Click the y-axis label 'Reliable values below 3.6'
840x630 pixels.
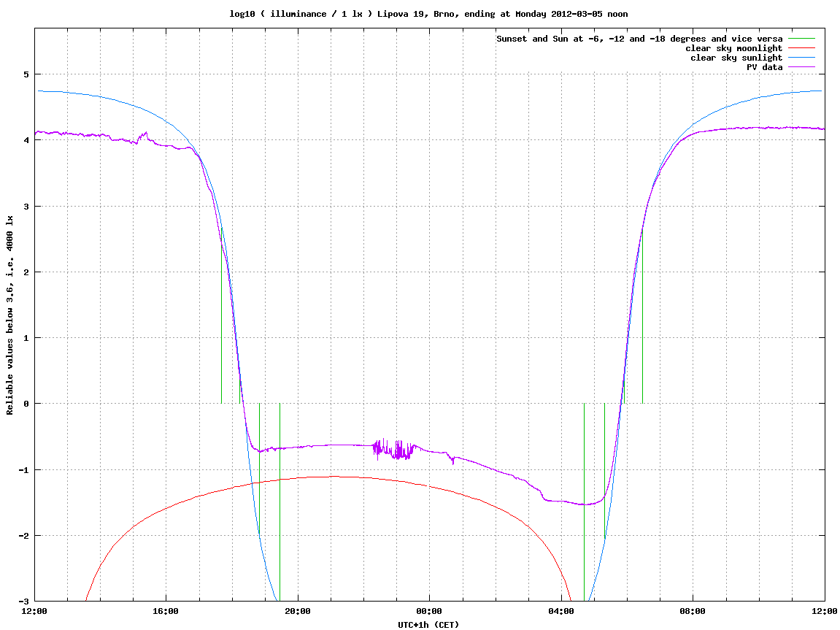(x=9, y=315)
